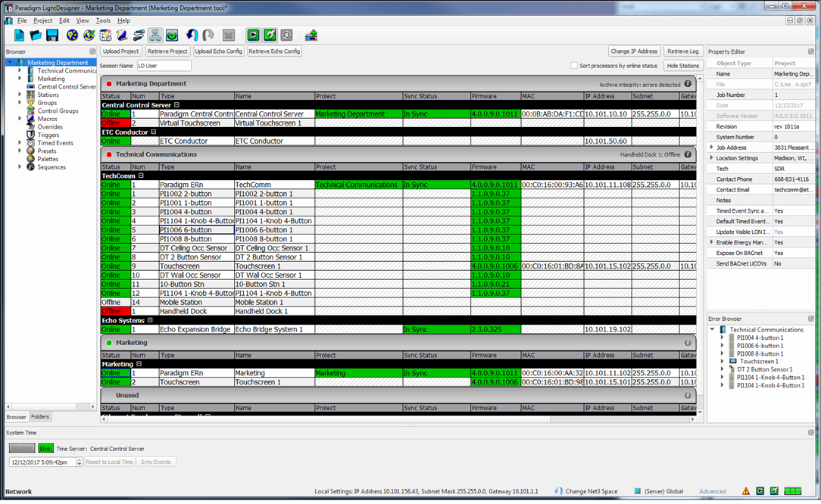The image size is (821, 504).
Task: Select Control Groups in the Browser tree
Action: click(58, 111)
